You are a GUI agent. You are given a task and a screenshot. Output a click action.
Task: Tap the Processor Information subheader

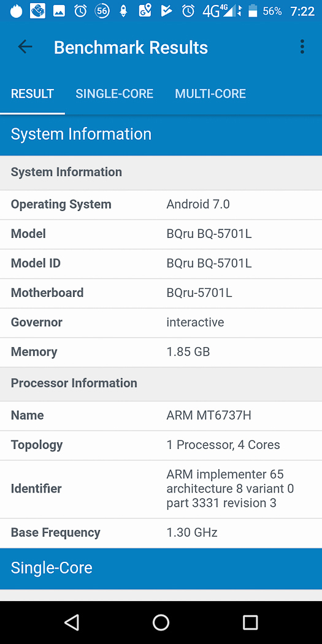[161, 383]
